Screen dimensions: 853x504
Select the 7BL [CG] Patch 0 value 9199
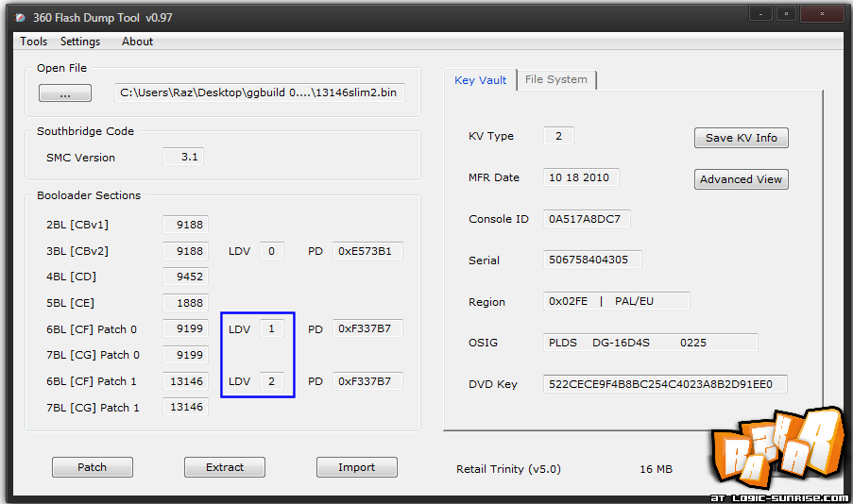click(x=185, y=355)
